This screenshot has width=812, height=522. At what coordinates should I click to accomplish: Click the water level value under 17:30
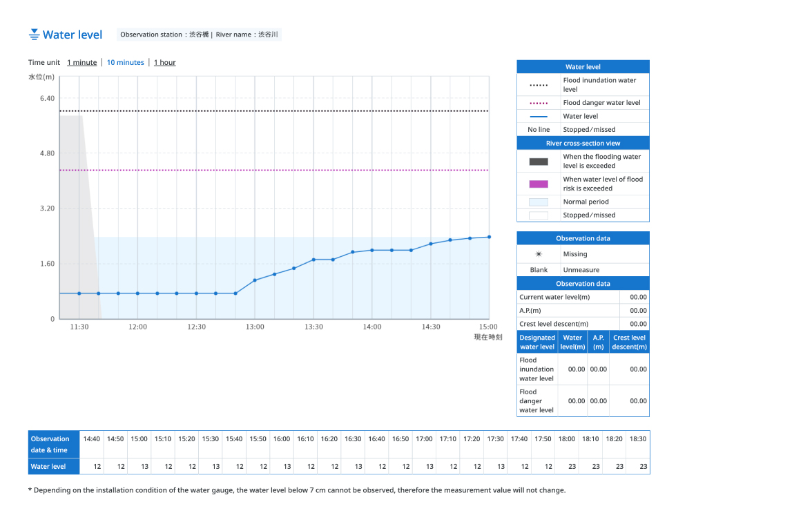click(501, 467)
